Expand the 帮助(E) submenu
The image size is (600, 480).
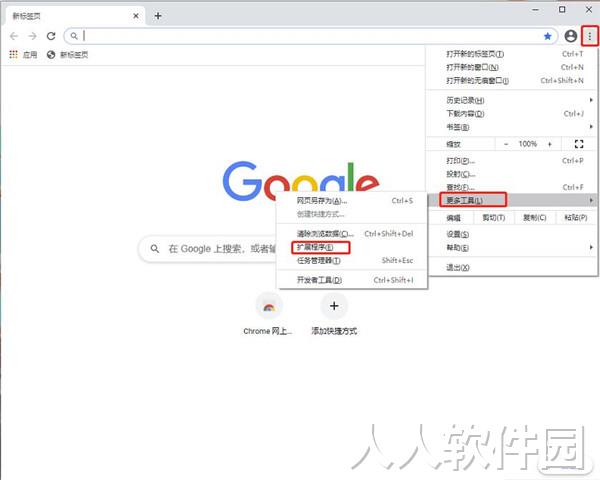(x=512, y=248)
